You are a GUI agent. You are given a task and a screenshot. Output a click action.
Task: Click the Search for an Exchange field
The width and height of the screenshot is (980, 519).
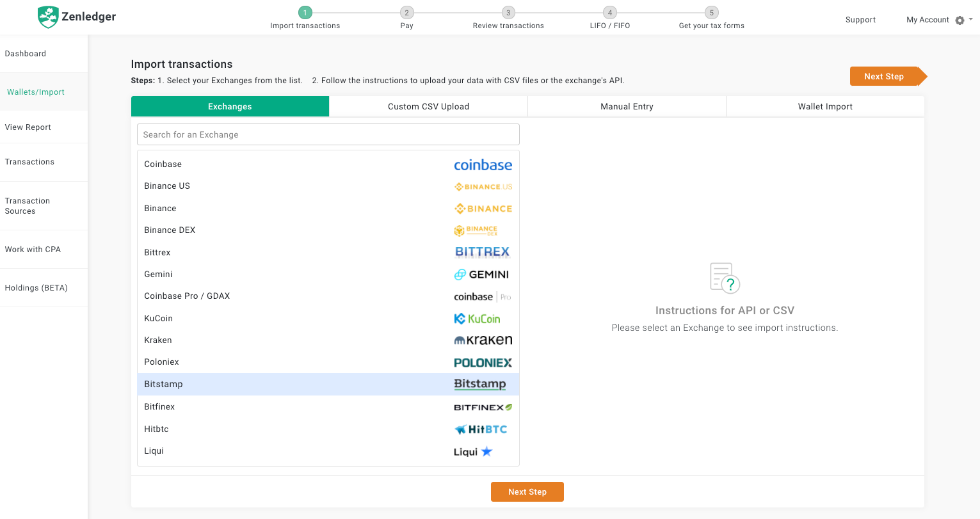tap(328, 134)
